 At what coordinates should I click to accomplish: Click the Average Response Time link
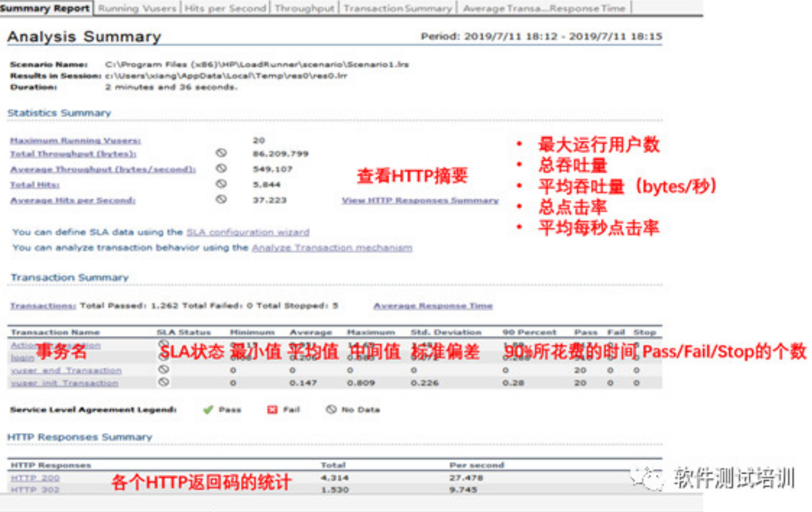coord(433,306)
